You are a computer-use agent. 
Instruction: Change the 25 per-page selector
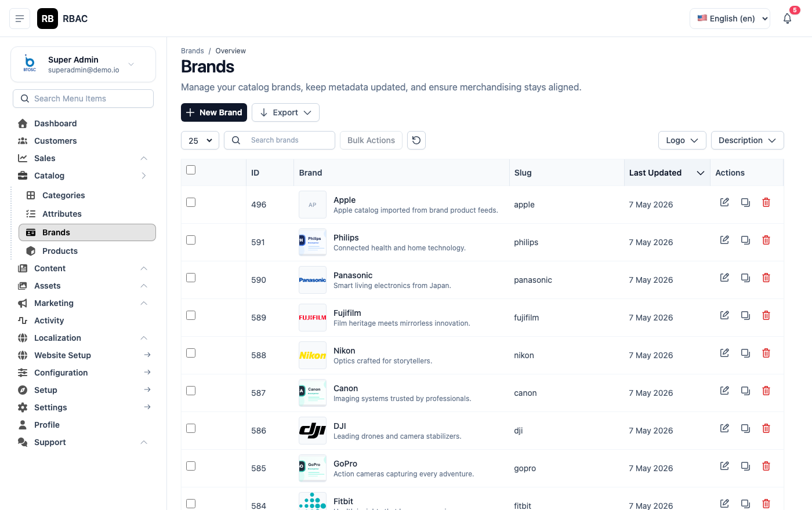tap(200, 140)
